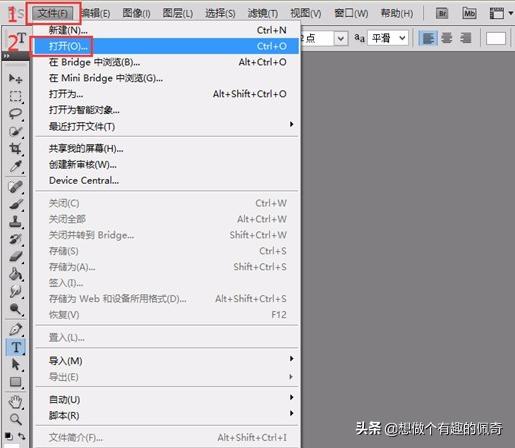Open the 文件(F) menu
Screen dimensions: 515x448
point(53,13)
